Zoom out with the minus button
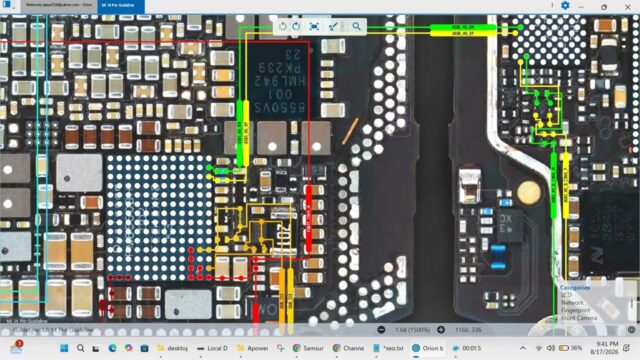Screen dimensions: 640x360 click(381, 329)
